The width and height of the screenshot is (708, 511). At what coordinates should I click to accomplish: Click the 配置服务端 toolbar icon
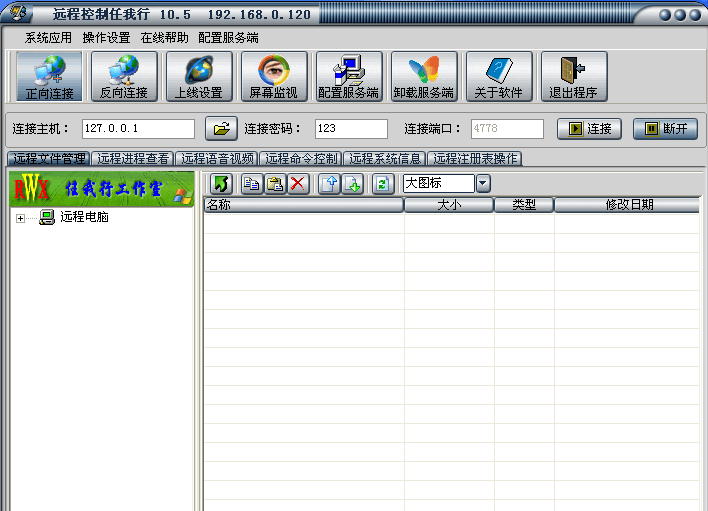click(349, 76)
